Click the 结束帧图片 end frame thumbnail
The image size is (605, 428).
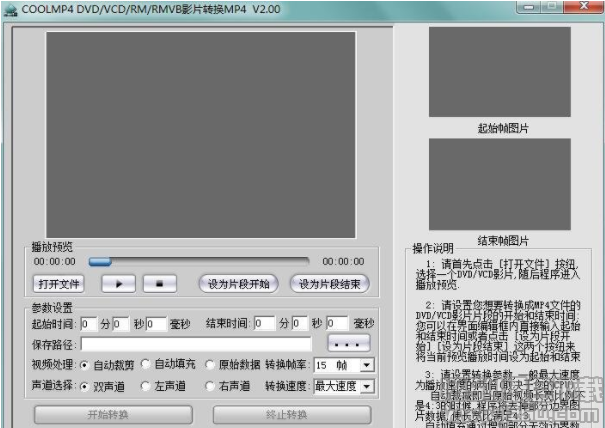coord(500,184)
